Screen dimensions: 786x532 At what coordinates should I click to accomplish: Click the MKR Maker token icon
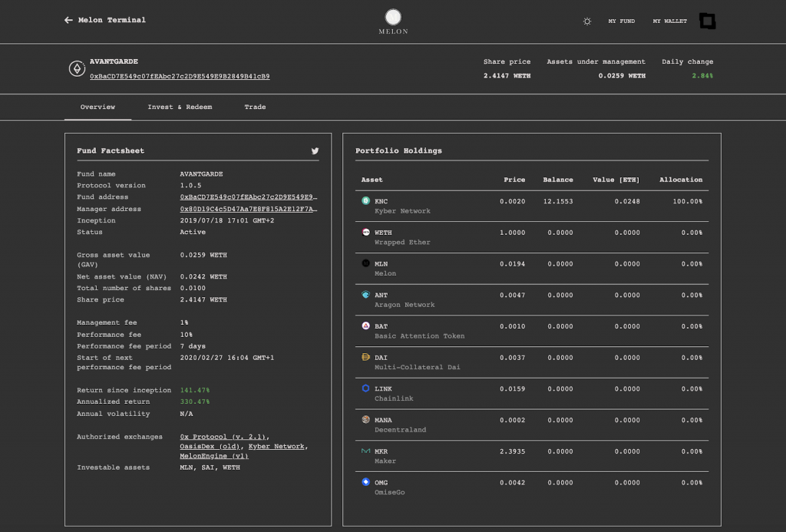(366, 451)
